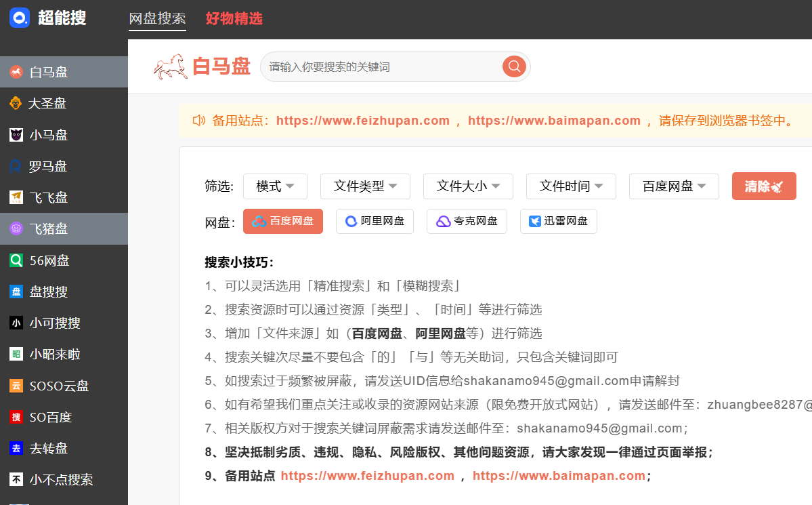Open the 模式 filter dropdown
812x505 pixels.
coord(275,186)
